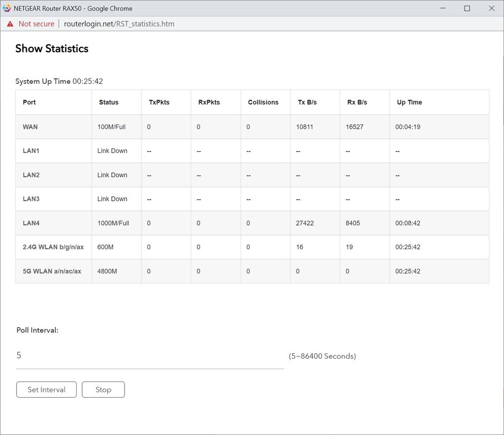This screenshot has width=504, height=435.
Task: Click the routerlogin.net URL in address bar
Action: point(119,24)
